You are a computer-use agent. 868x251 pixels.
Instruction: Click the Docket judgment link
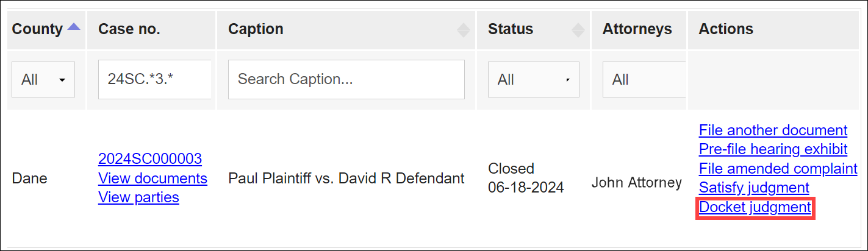pyautogui.click(x=755, y=207)
